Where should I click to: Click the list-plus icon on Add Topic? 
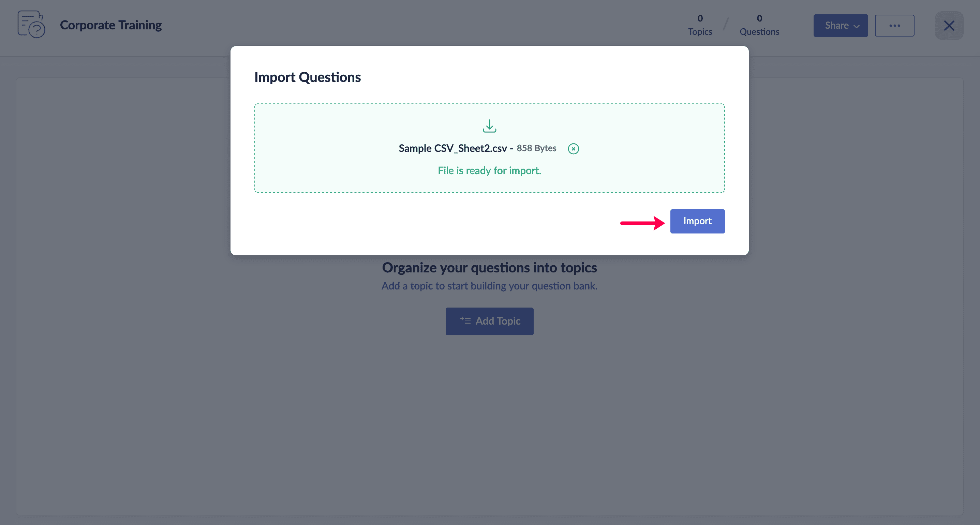point(465,321)
